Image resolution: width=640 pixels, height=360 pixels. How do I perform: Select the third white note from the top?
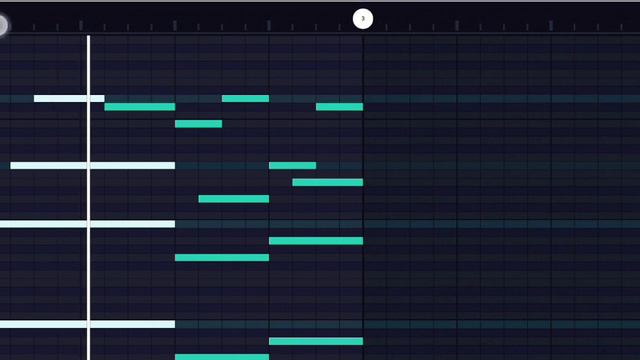(x=87, y=224)
